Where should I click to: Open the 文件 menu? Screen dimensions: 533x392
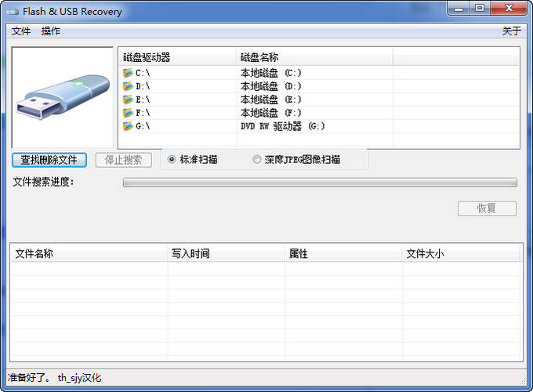[20, 31]
